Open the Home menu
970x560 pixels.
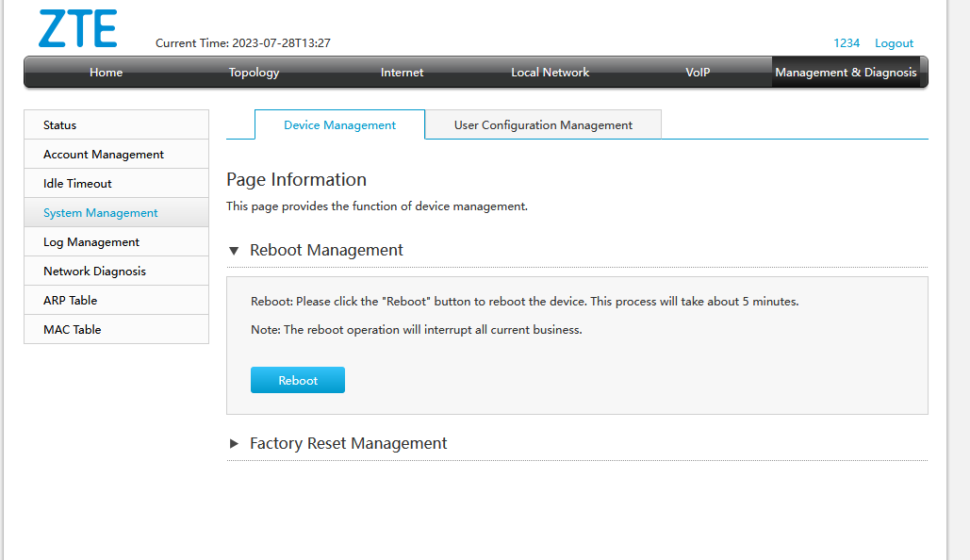pos(106,73)
